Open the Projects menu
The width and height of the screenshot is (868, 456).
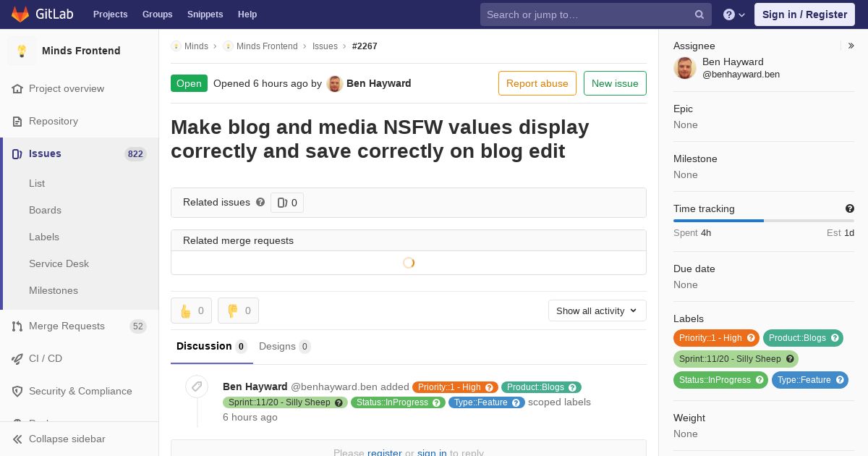110,14
